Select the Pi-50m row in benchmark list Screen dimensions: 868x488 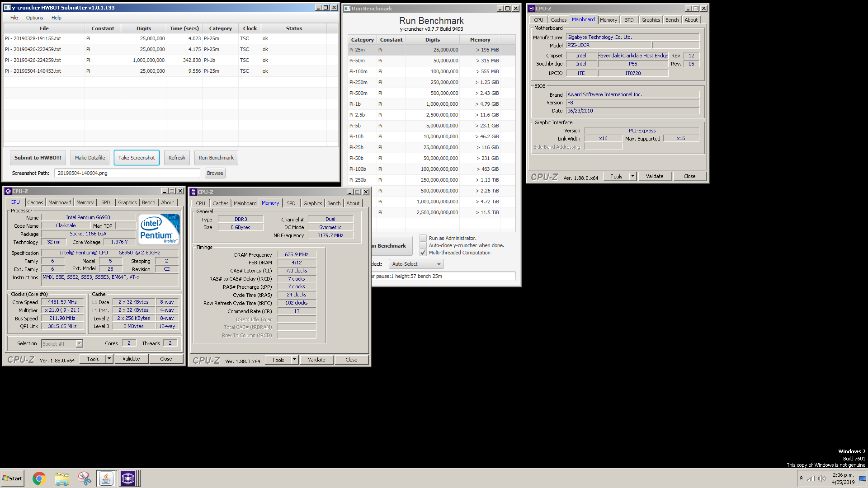click(432, 61)
